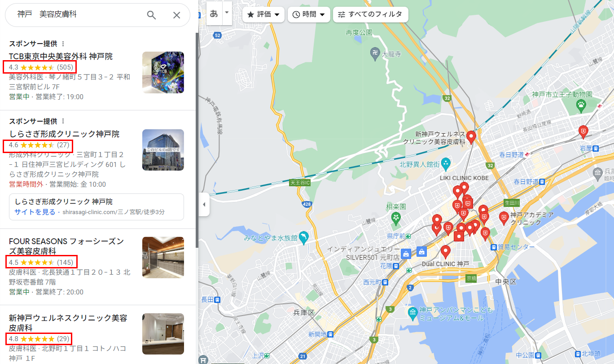Click the 中央区 ward label

[506, 281]
